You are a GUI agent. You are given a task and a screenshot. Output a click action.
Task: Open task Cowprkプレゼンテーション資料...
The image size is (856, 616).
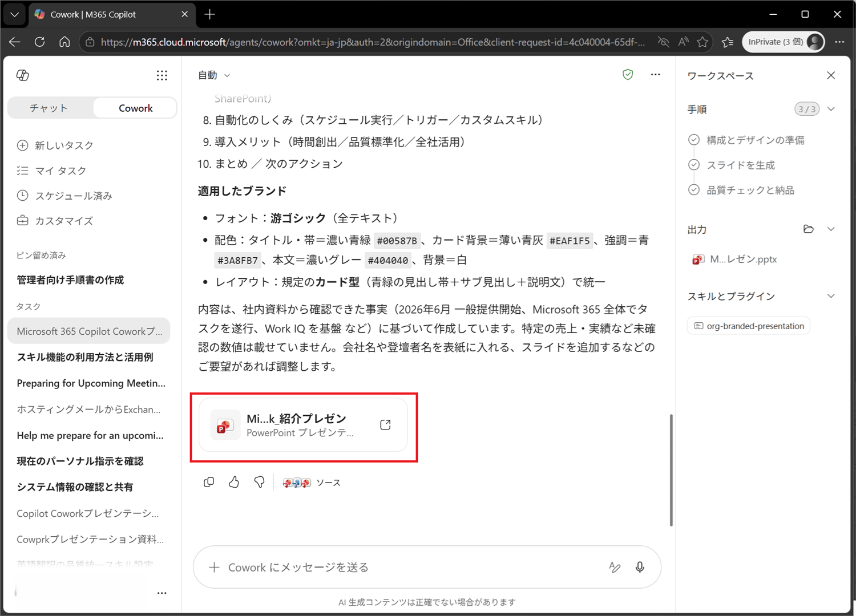(89, 539)
